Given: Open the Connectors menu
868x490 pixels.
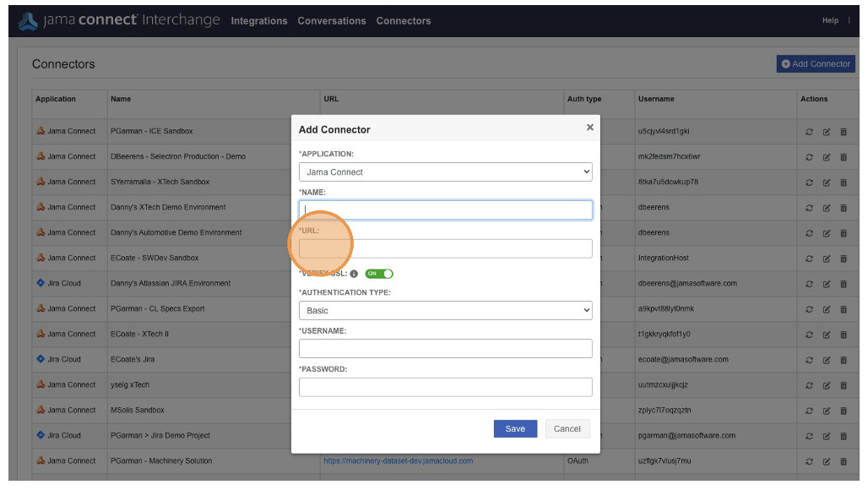Looking at the screenshot, I should (x=404, y=21).
